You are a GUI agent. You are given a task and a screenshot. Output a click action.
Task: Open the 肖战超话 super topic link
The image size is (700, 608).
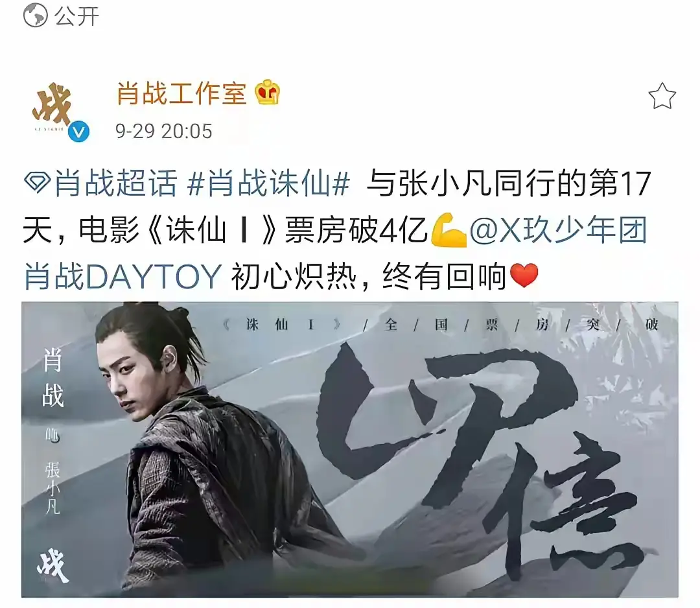(x=115, y=183)
